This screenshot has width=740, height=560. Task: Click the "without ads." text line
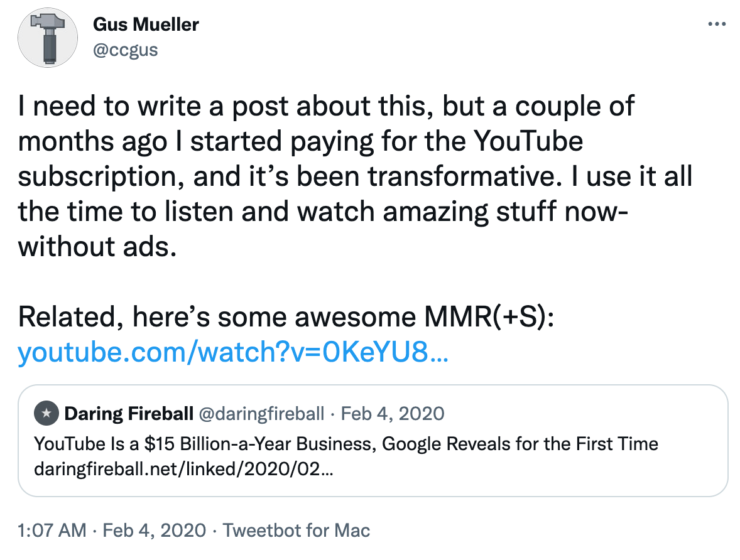click(97, 247)
